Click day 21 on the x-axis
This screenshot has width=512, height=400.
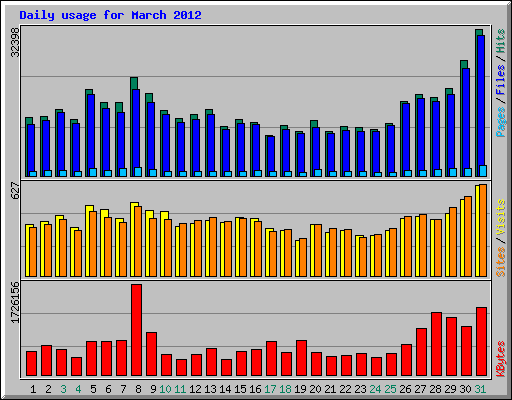click(x=330, y=389)
